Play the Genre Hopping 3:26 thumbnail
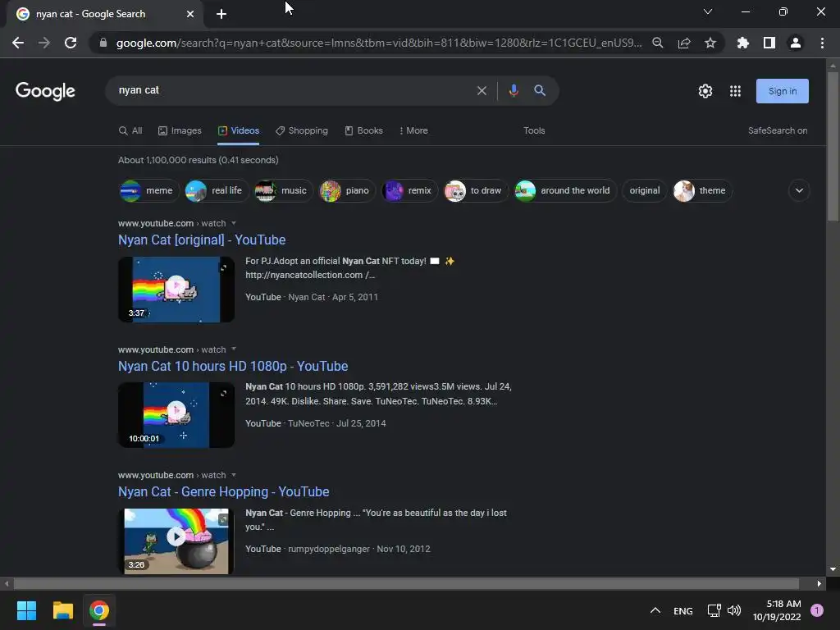This screenshot has height=630, width=840. pyautogui.click(x=176, y=541)
